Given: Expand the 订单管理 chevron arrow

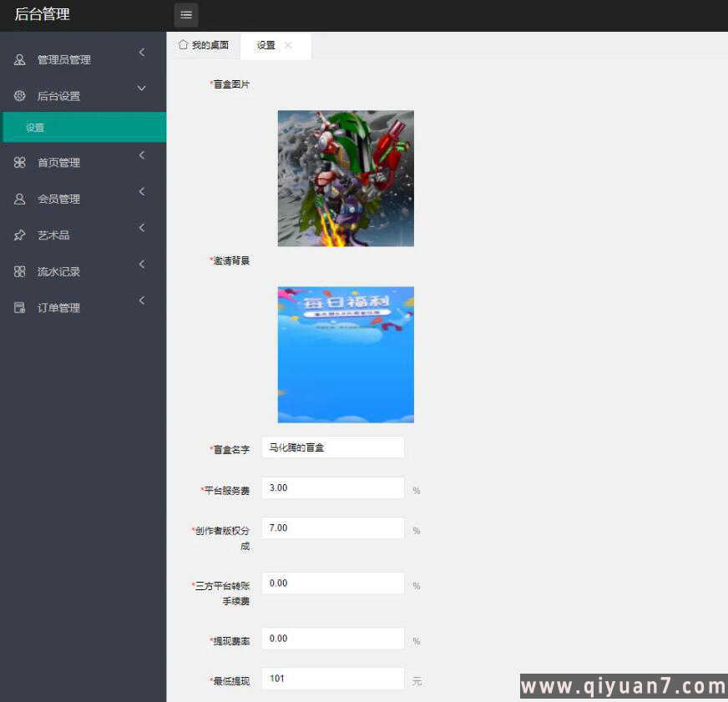Looking at the screenshot, I should (142, 300).
